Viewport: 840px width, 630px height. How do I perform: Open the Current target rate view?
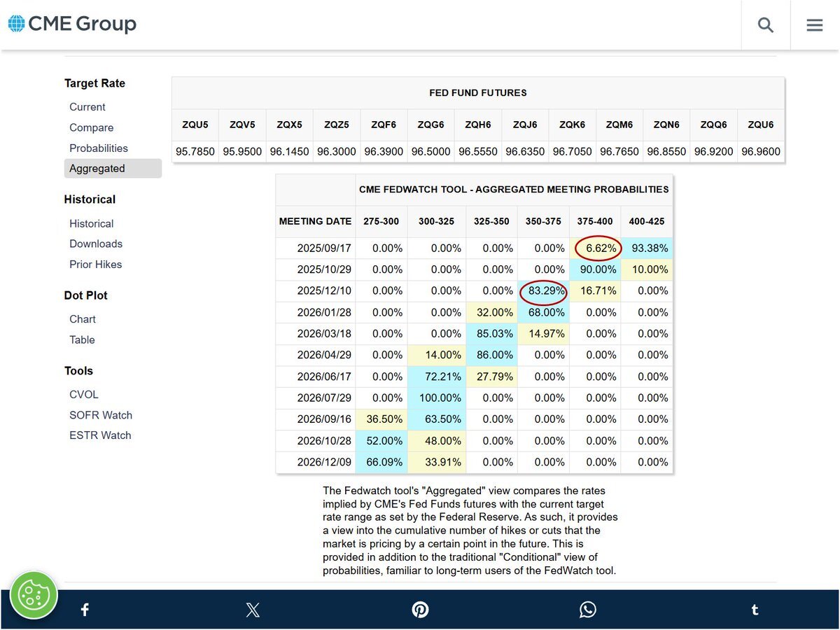click(87, 107)
